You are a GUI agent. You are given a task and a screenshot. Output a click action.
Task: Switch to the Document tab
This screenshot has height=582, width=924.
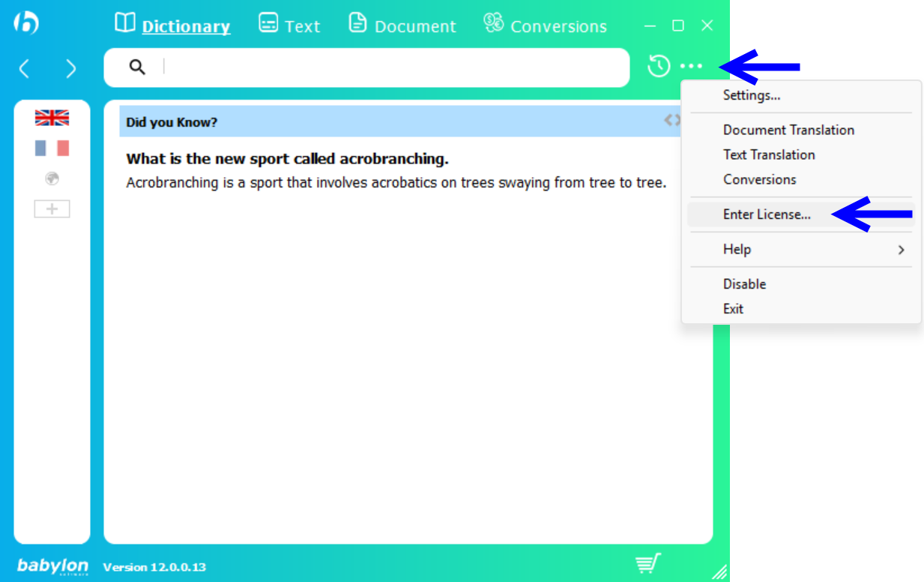pos(402,25)
